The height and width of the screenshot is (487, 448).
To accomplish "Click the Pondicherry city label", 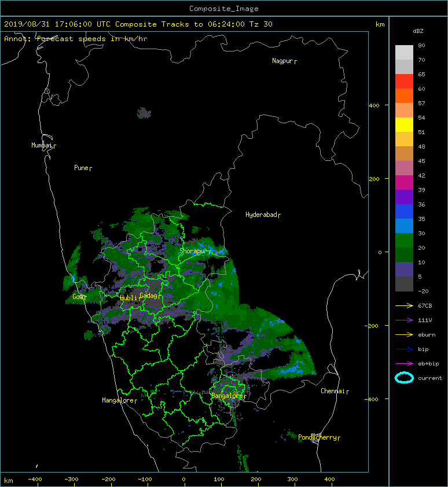I will (319, 437).
